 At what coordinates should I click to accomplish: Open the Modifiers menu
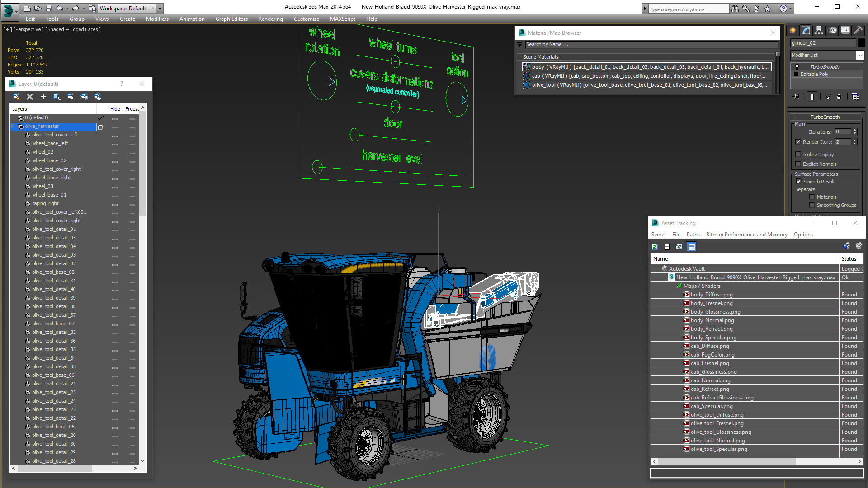pos(157,19)
